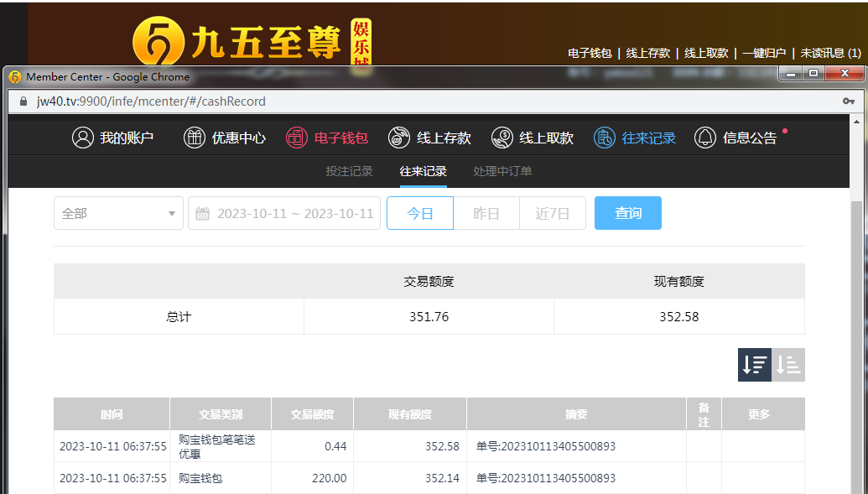Viewport: 868px width, 494px height.
Task: Click total balance 352.58 in summary
Action: [x=679, y=317]
